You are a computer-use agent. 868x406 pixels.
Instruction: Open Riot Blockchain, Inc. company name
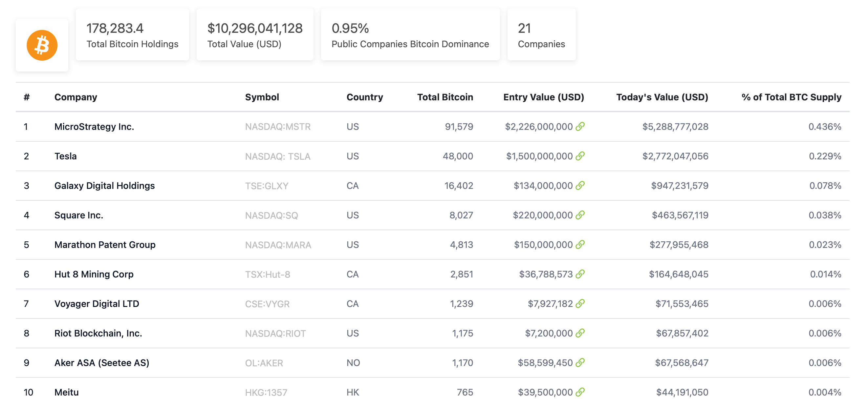tap(98, 333)
